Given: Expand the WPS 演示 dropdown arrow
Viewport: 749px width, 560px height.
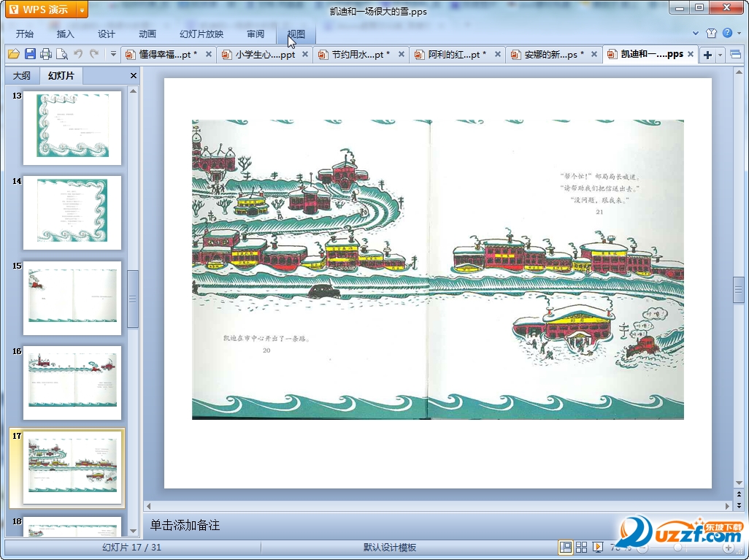Looking at the screenshot, I should tap(82, 9).
